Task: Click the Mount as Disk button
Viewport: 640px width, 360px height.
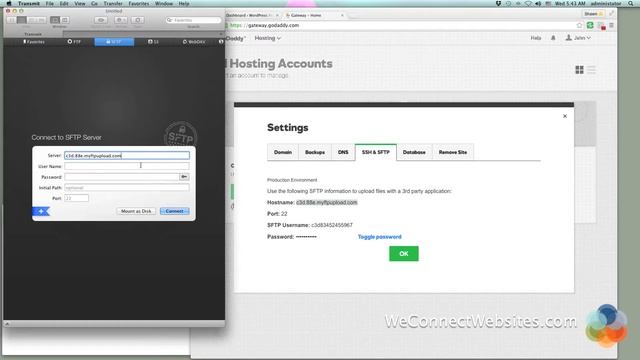Action: pyautogui.click(x=136, y=211)
